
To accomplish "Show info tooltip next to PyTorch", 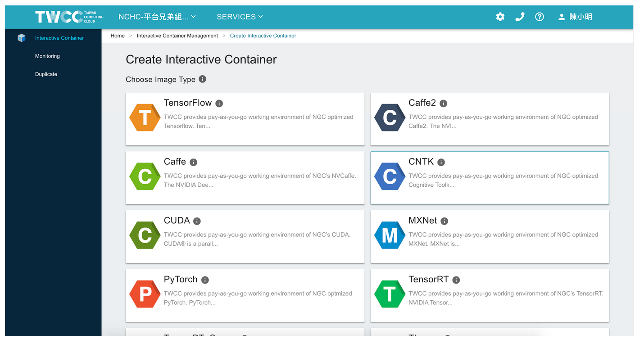I will [x=205, y=280].
